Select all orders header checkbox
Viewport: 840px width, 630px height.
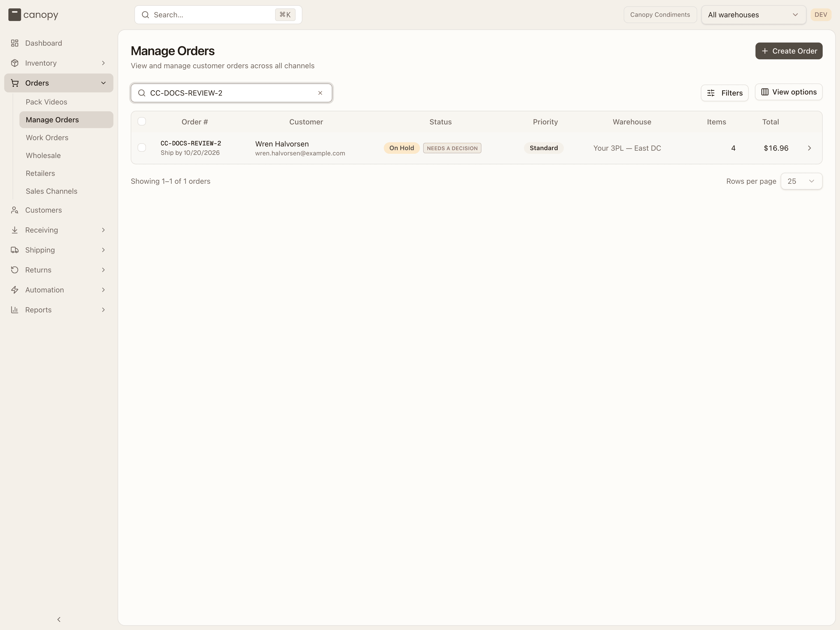tap(142, 122)
